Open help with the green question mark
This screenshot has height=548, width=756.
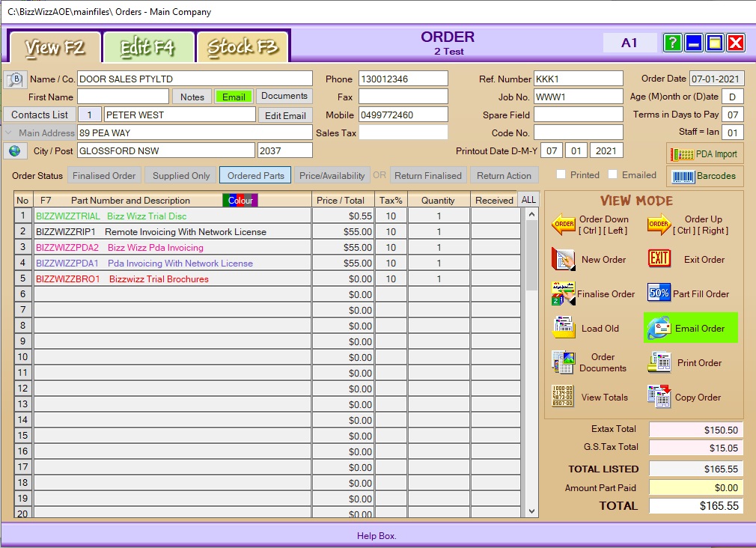pyautogui.click(x=673, y=43)
